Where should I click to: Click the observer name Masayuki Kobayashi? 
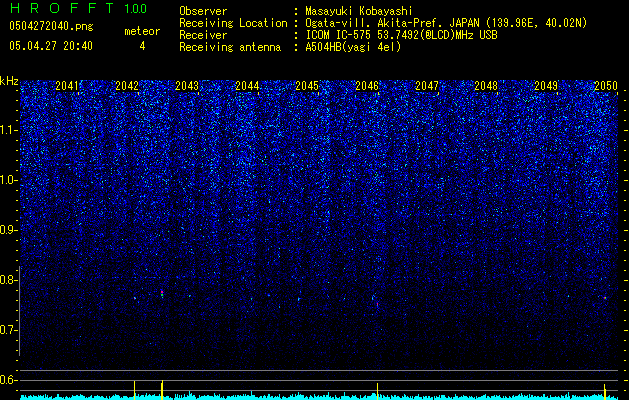coord(358,11)
